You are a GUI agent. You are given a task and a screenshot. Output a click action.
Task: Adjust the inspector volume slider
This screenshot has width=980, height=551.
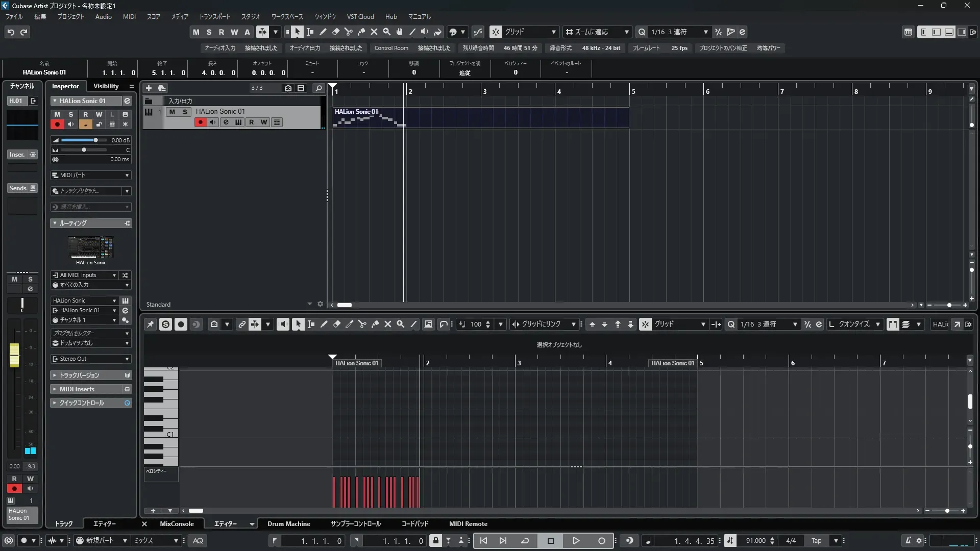click(x=95, y=140)
